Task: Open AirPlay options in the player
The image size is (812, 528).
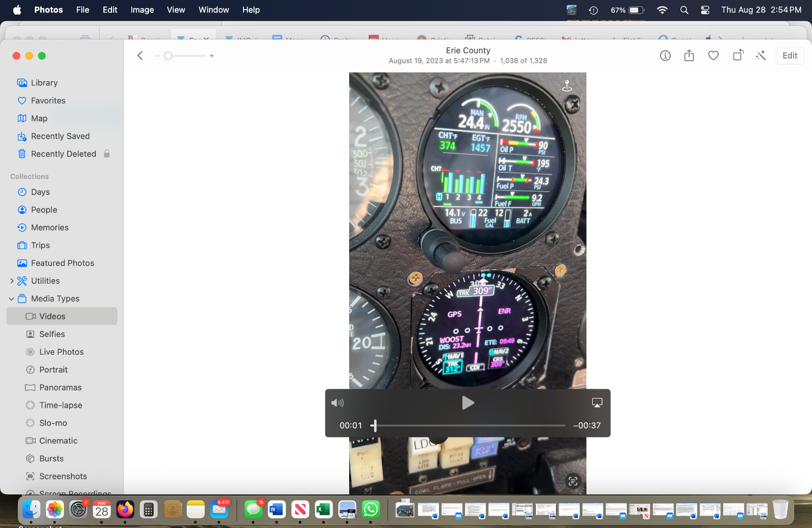Action: click(597, 403)
